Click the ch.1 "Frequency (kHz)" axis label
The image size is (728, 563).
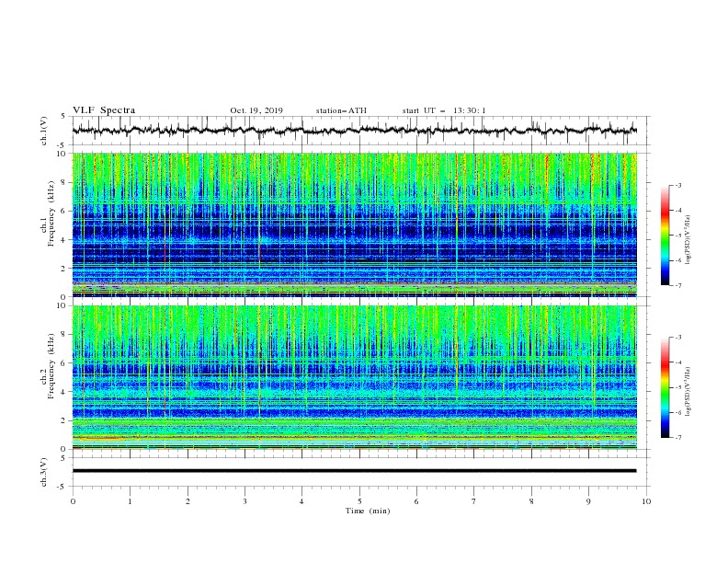[51, 213]
